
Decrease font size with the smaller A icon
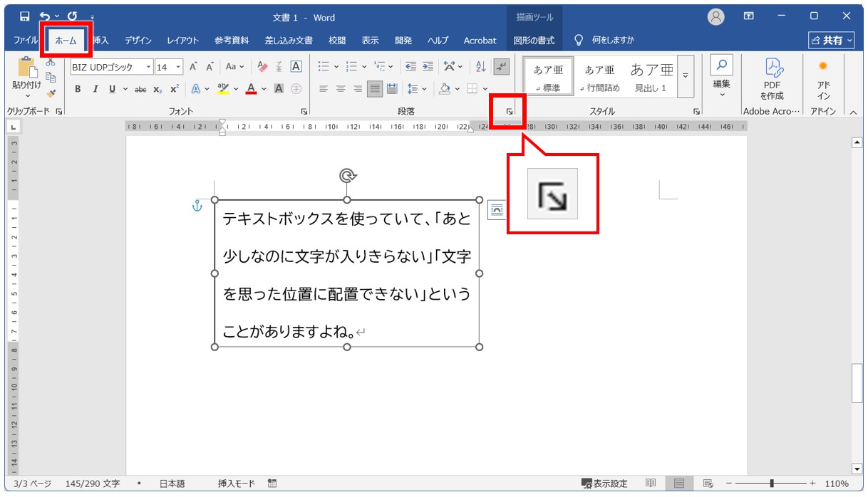(x=210, y=67)
